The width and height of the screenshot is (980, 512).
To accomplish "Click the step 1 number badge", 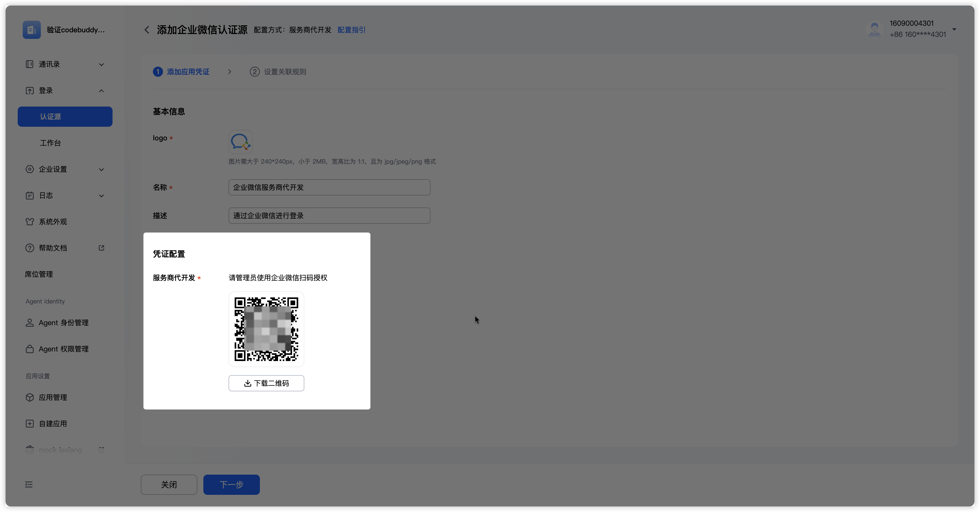I will pos(158,71).
